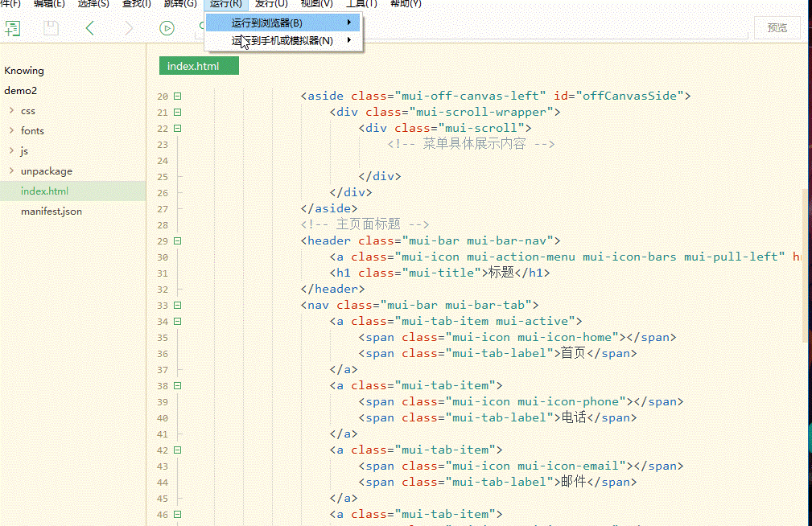Image resolution: width=812 pixels, height=526 pixels.
Task: Collapse the code fold at line 22
Action: coord(177,129)
